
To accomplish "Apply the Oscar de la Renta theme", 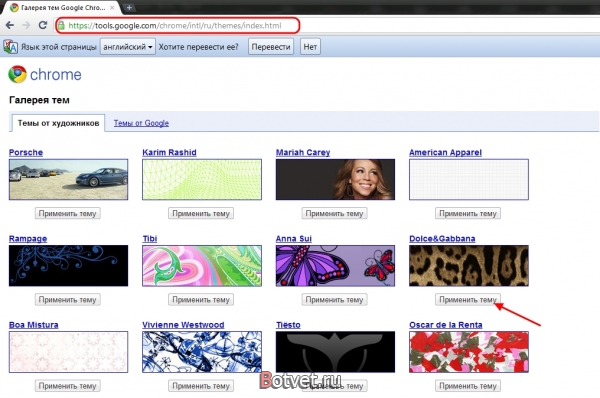I will 468,386.
